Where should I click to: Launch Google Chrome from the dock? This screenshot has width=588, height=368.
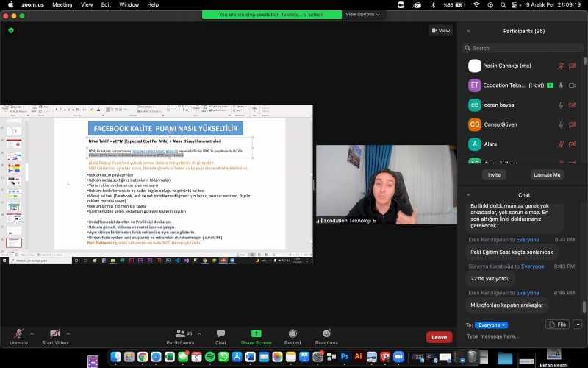point(143,356)
